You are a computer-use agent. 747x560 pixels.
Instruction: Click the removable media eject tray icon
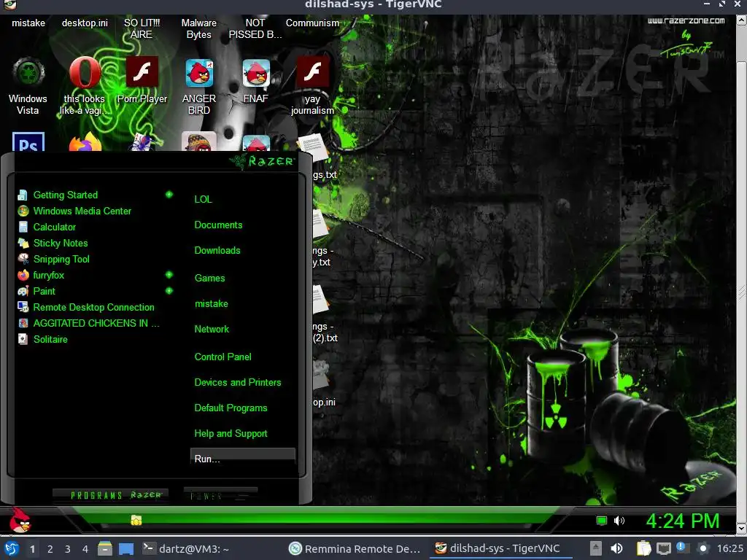click(x=595, y=548)
